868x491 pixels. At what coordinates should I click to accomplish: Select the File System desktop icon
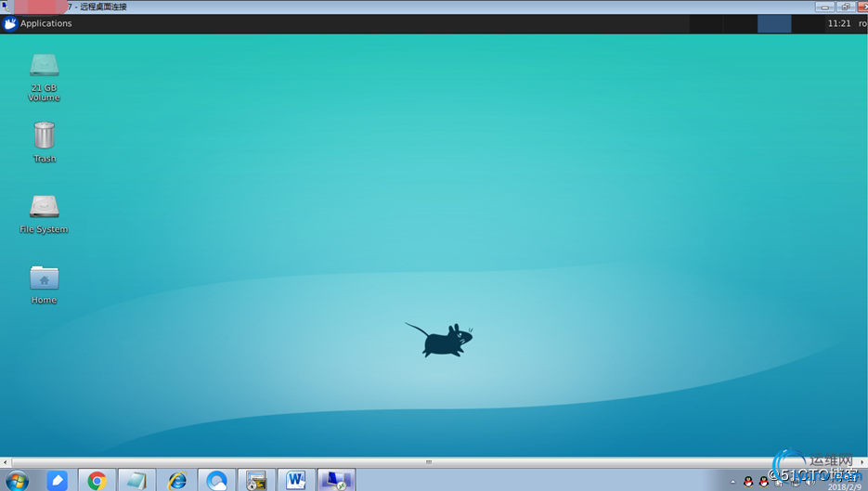44,214
